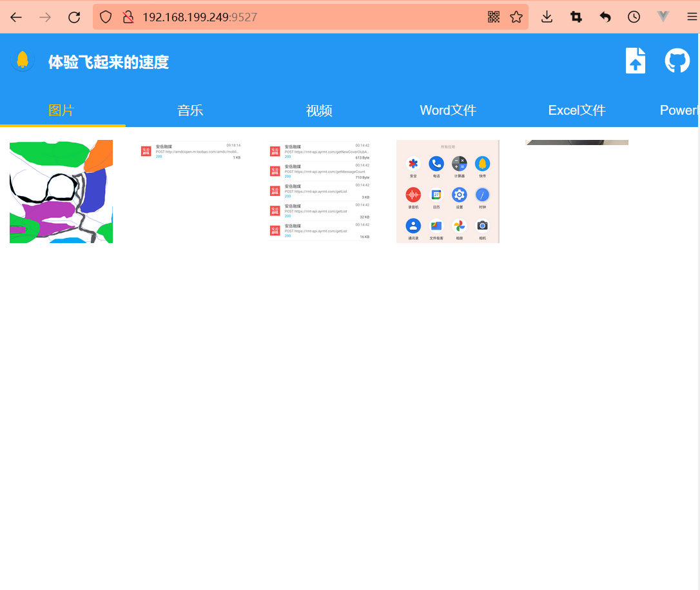
Task: Click the file upload icon
Action: 636,61
